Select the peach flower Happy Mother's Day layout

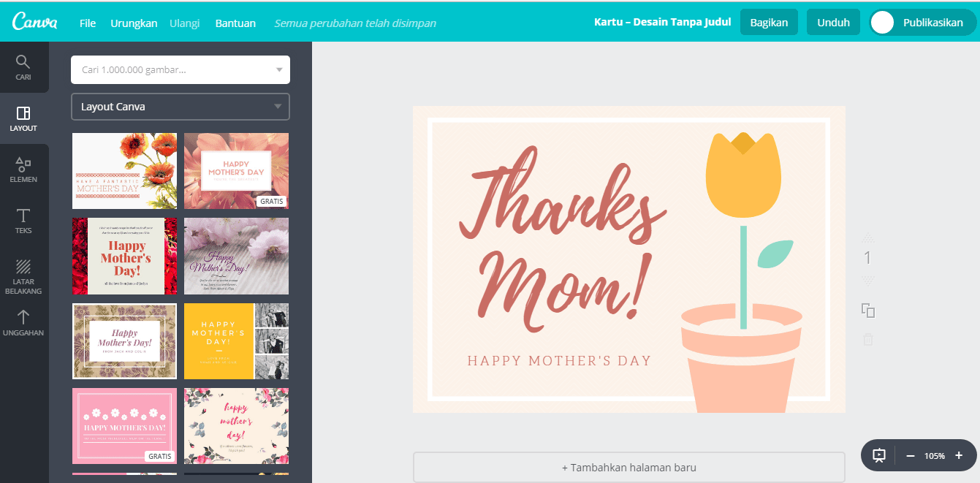236,171
